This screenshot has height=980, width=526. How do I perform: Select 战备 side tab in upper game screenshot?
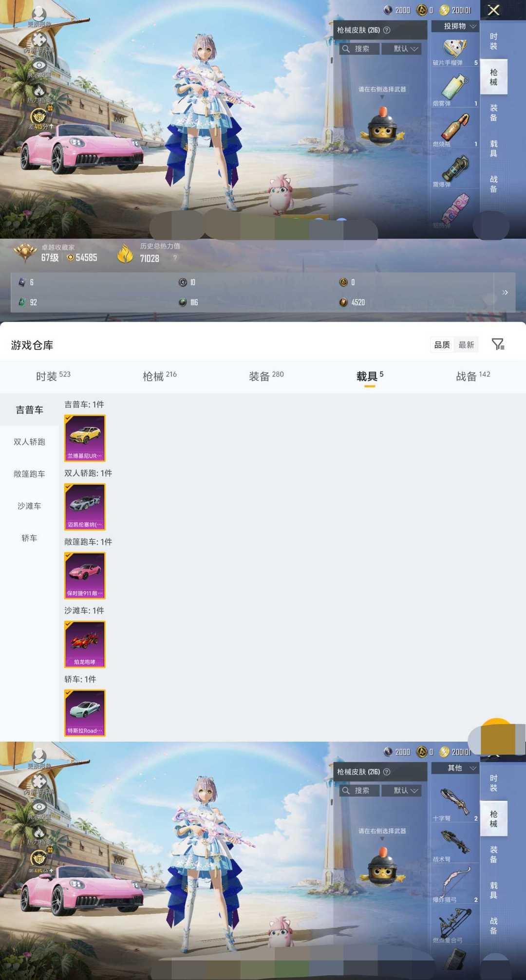[493, 184]
